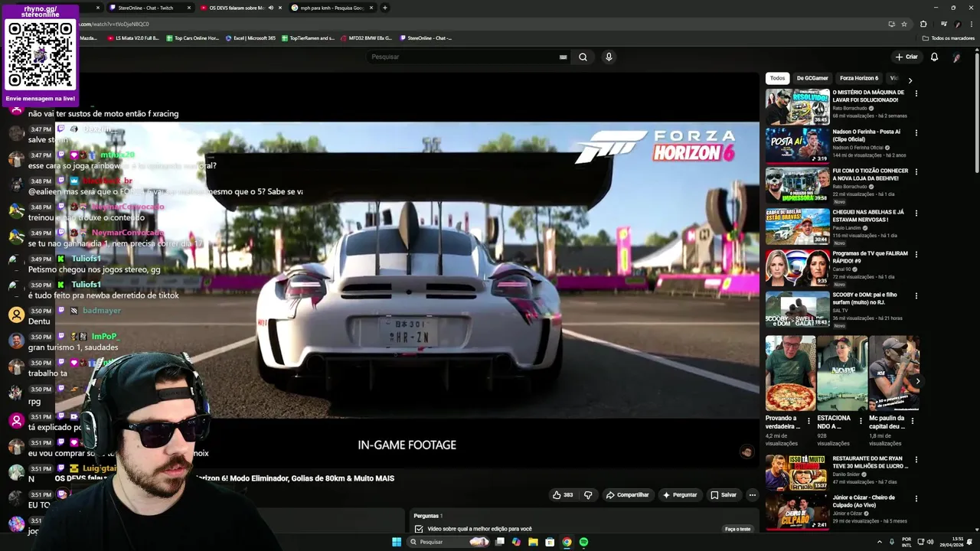Open 'O MISTÉRIO DA MÁQUINA DE LAVAR' thumbnail
Viewport: 980px width, 551px height.
797,106
